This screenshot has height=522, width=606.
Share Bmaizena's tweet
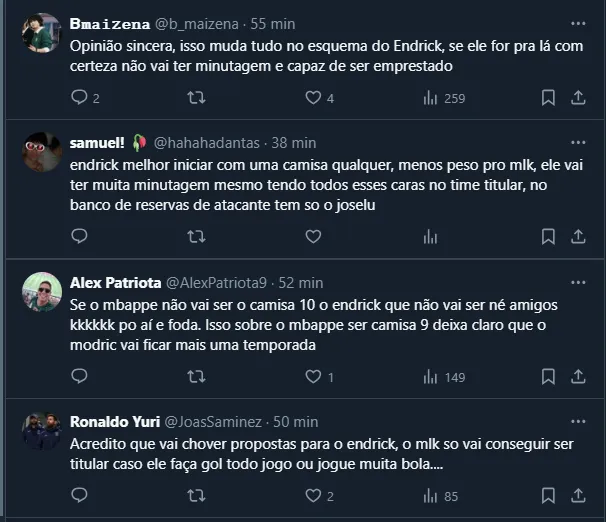pyautogui.click(x=578, y=98)
